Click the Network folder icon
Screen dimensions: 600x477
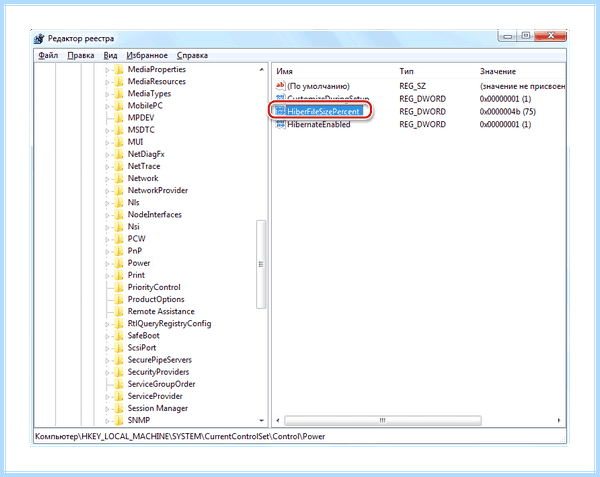(119, 178)
